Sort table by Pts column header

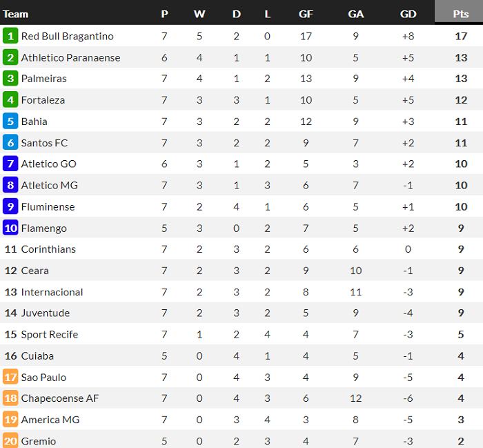pyautogui.click(x=461, y=14)
